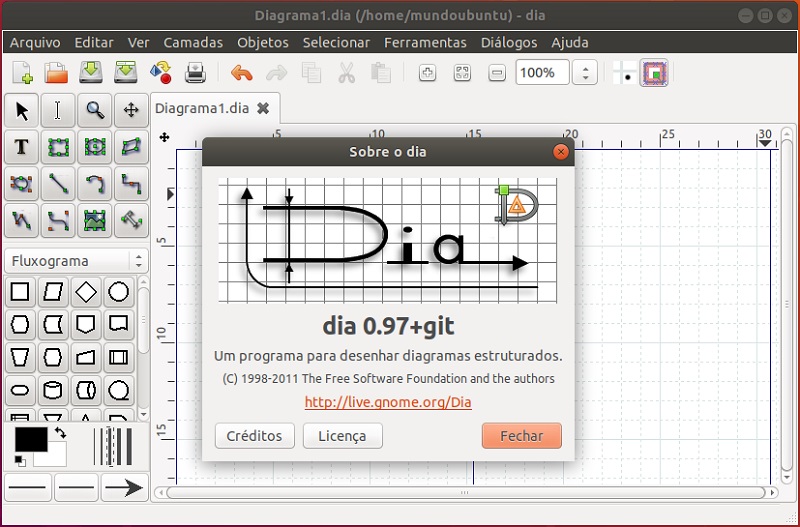The height and width of the screenshot is (527, 800).
Task: Click the line width selector
Action: click(x=113, y=447)
